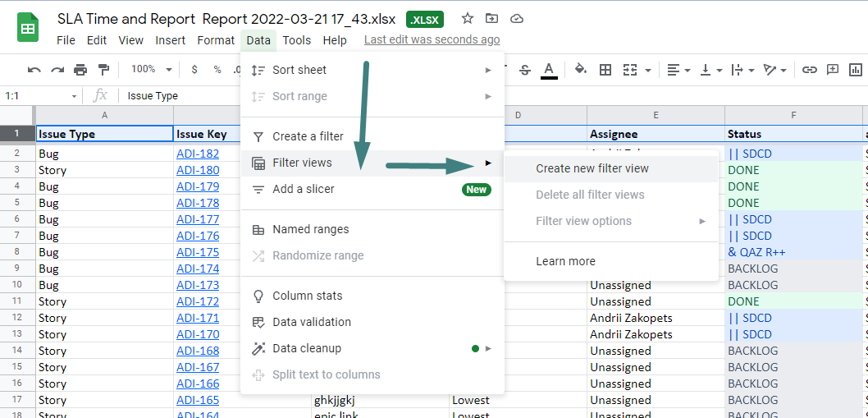Click the insert comment icon

point(833,70)
